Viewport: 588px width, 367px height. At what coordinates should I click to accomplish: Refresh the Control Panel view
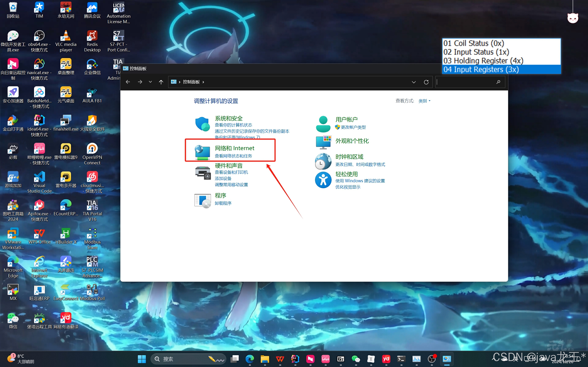426,82
